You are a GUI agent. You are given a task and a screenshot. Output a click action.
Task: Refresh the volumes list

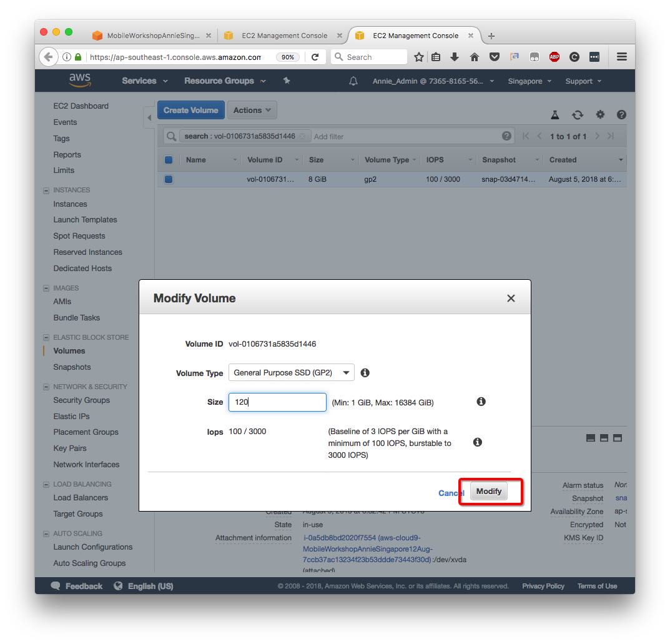click(578, 114)
